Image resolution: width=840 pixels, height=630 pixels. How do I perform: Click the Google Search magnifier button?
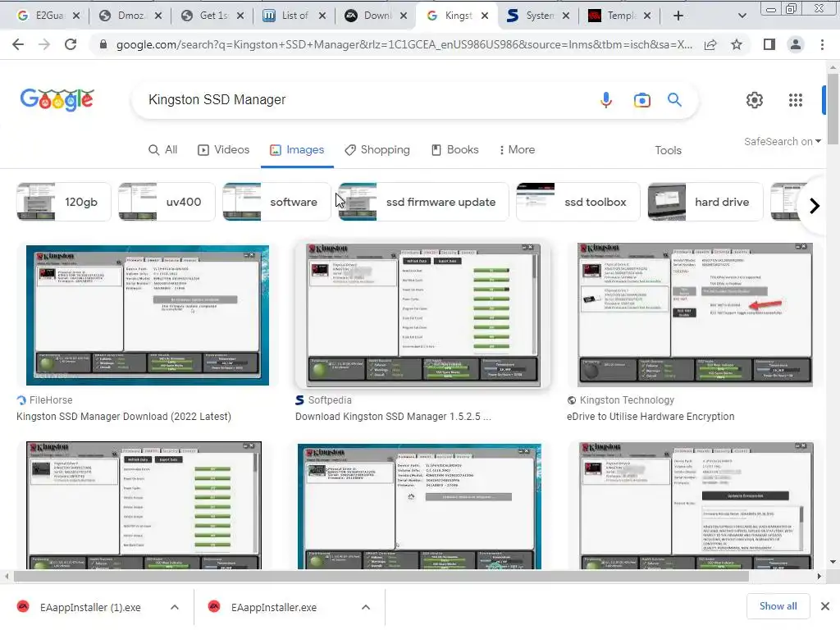tap(674, 99)
